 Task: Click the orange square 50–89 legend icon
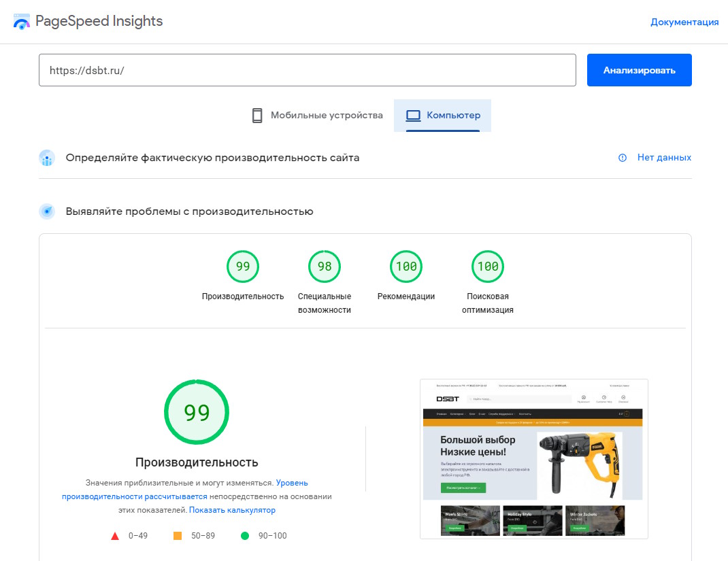(x=178, y=536)
